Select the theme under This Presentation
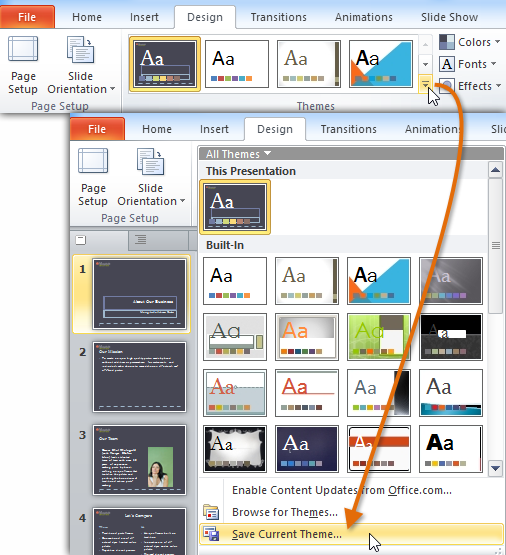The width and height of the screenshot is (506, 555). 235,207
